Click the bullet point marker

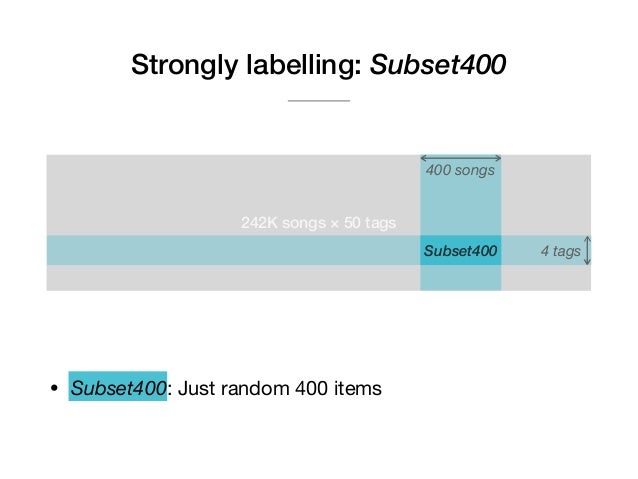(54, 388)
